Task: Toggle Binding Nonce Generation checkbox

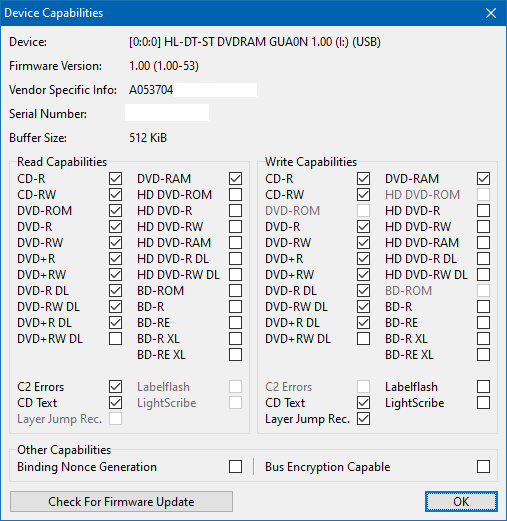Action: pyautogui.click(x=235, y=467)
